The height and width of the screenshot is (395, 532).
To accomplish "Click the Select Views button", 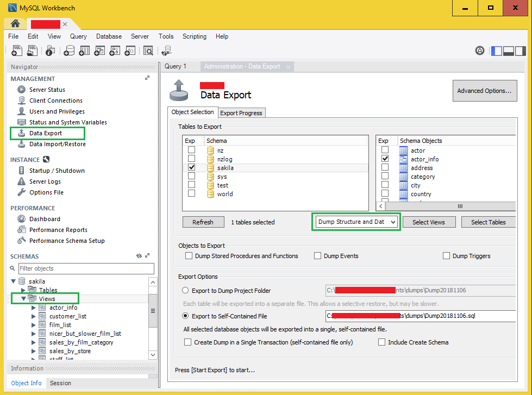I will click(x=429, y=222).
